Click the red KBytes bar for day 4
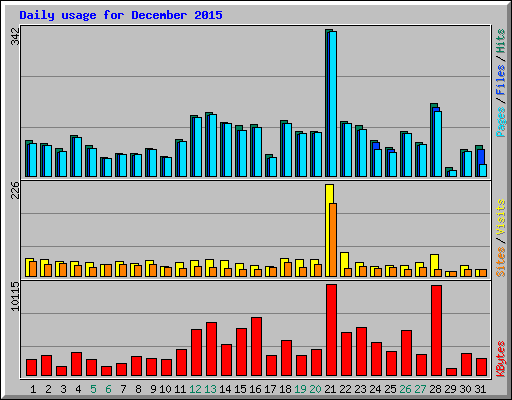The image size is (512, 400). 76,364
